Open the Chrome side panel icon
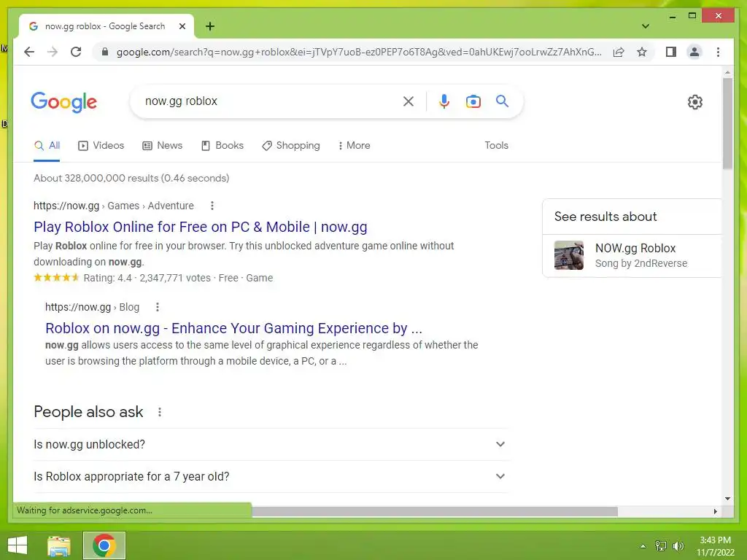 [671, 52]
